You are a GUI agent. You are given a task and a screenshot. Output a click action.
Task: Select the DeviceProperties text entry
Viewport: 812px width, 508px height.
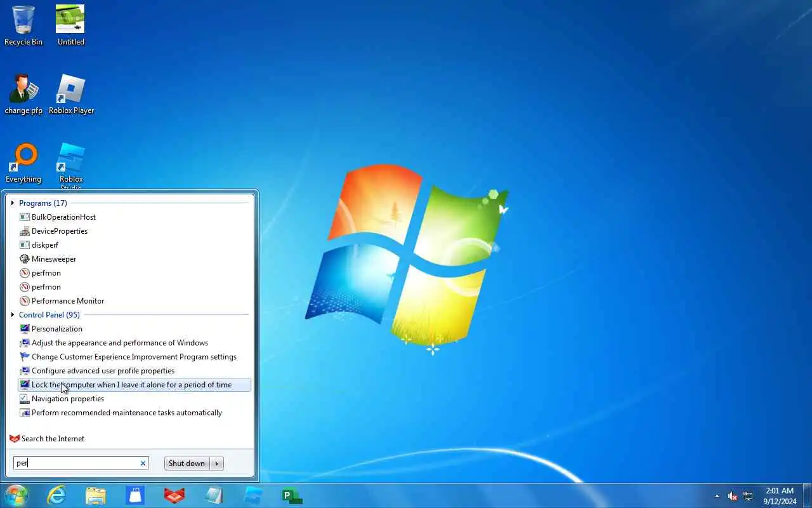[60, 231]
